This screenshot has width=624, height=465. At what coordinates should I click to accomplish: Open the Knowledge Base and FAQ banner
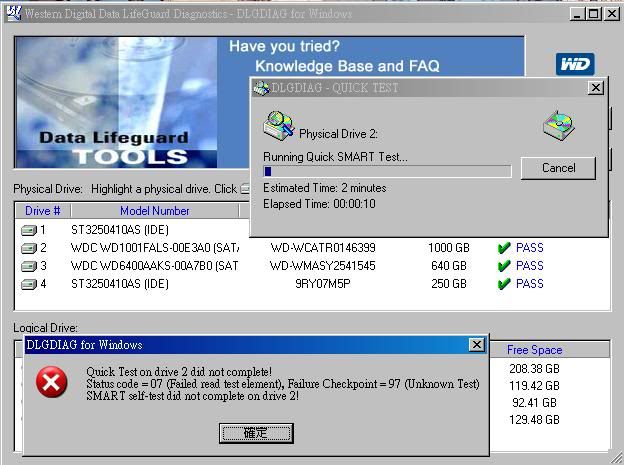tap(347, 66)
